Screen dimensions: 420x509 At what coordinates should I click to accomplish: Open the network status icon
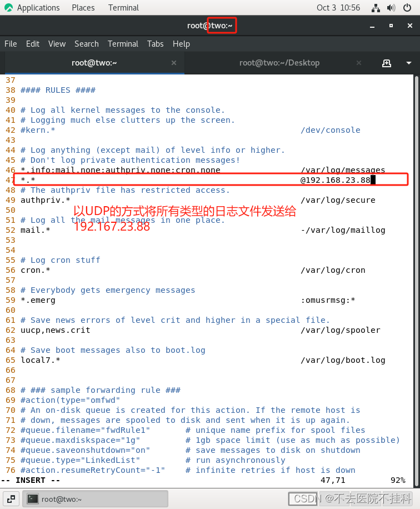coord(376,8)
